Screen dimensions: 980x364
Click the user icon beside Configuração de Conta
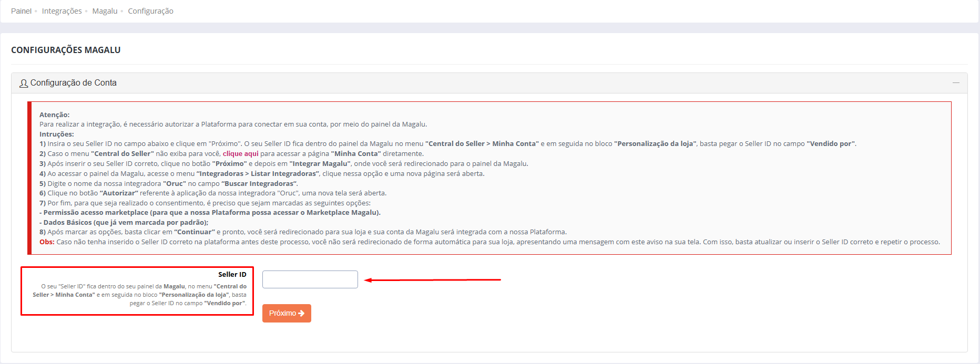24,84
